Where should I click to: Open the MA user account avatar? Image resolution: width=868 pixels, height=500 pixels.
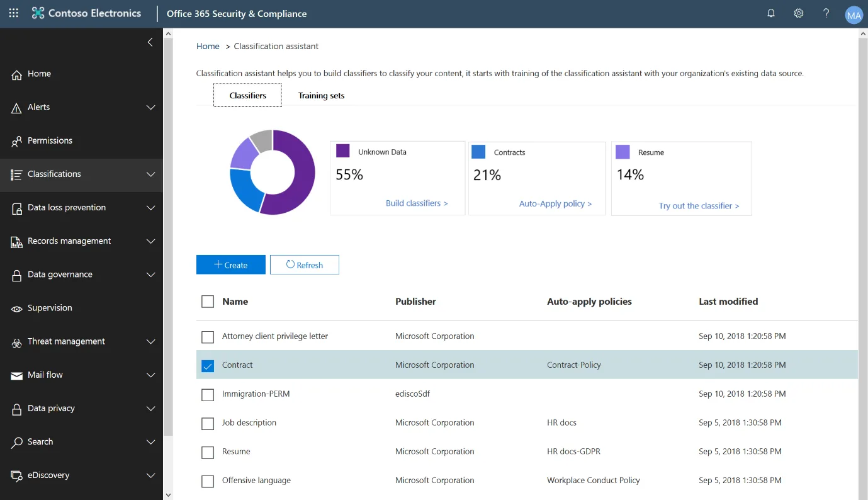[x=853, y=14]
